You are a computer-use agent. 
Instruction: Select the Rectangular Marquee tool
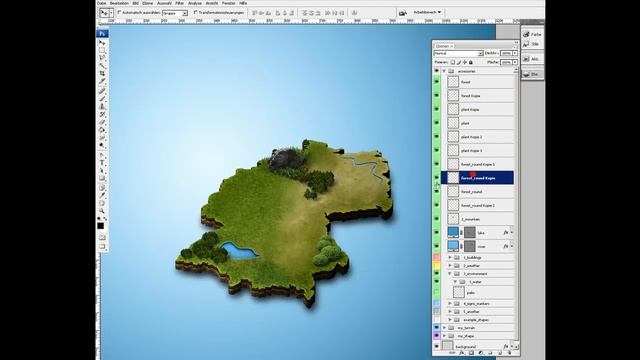pos(102,50)
